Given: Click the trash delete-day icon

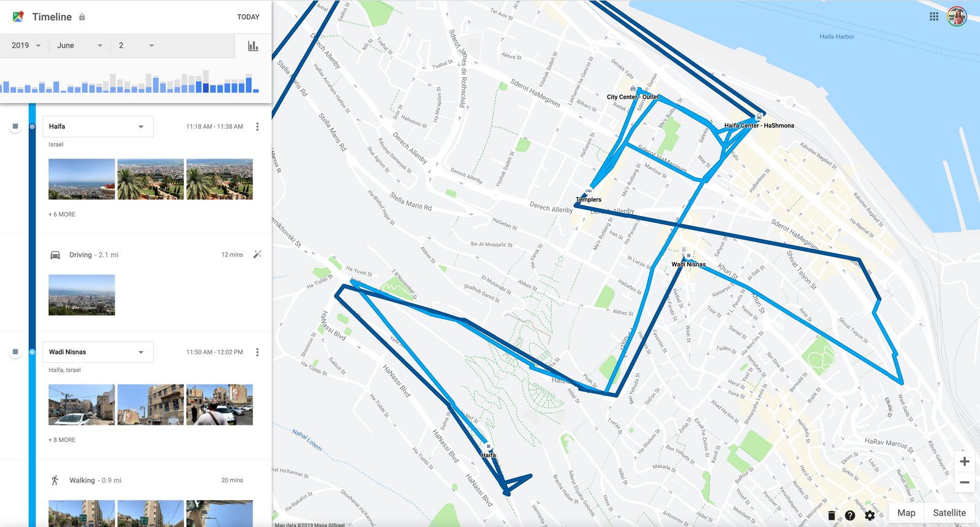Looking at the screenshot, I should [x=831, y=515].
